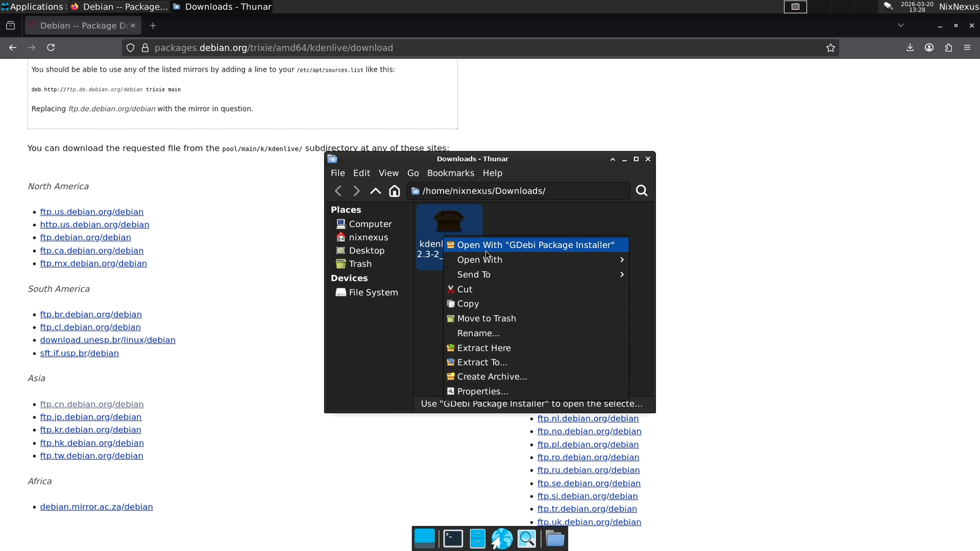Open Thunar Go menu
The width and height of the screenshot is (980, 551).
413,173
